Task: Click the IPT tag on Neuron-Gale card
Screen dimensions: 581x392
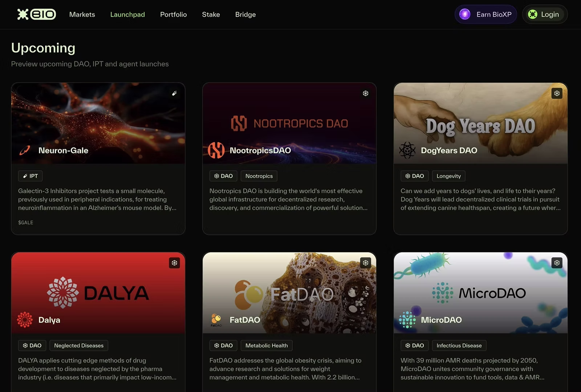Action: pos(31,176)
